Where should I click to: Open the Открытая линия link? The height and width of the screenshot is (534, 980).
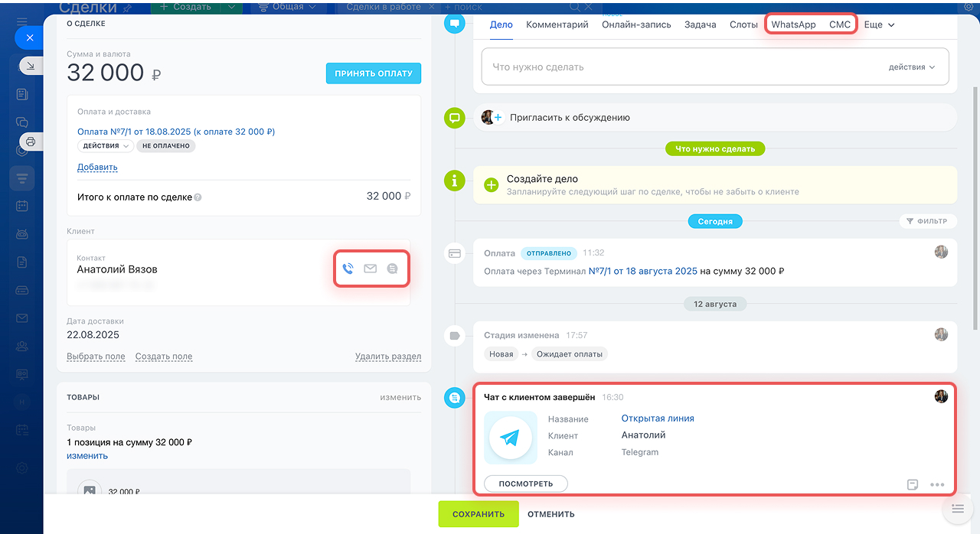pos(658,418)
